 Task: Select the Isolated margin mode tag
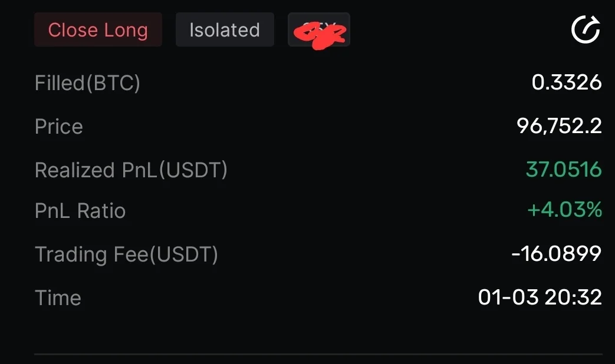[x=225, y=30]
